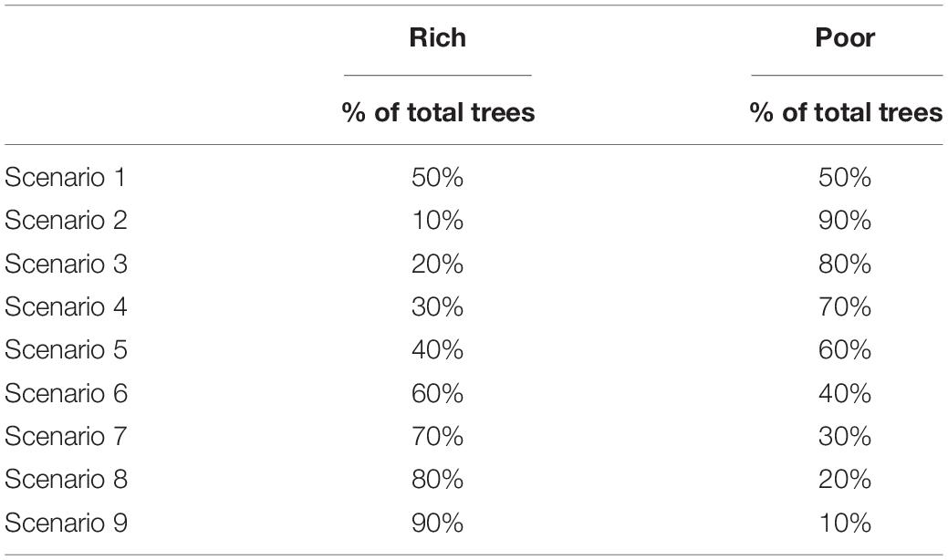948x560 pixels.
Task: Click the Rich column header
Action: click(x=437, y=37)
